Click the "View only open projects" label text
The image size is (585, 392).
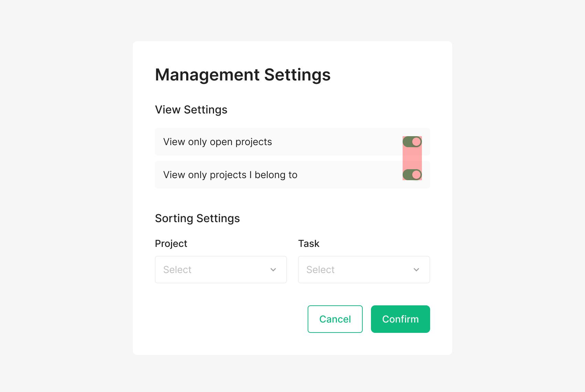[217, 142]
